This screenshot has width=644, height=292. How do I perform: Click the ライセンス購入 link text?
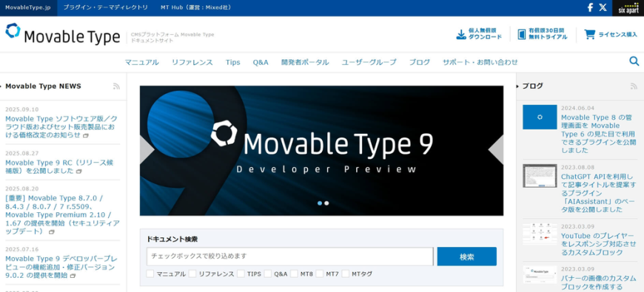tap(617, 35)
